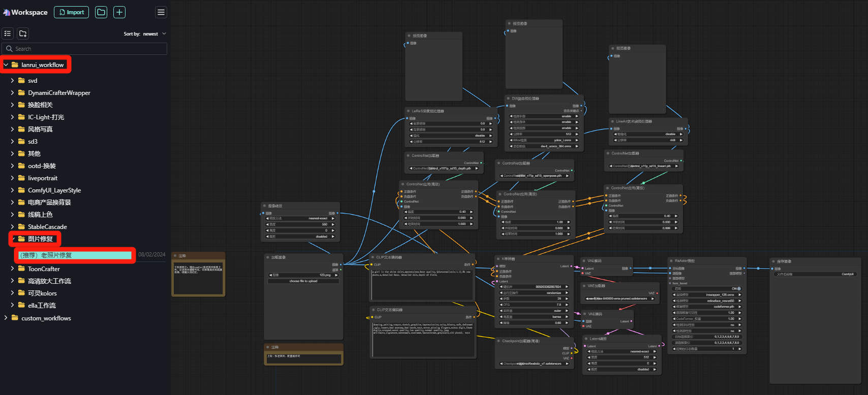Viewport: 868px width, 395px height.
Task: Change KSampler sampler euler to next
Action: (x=567, y=311)
